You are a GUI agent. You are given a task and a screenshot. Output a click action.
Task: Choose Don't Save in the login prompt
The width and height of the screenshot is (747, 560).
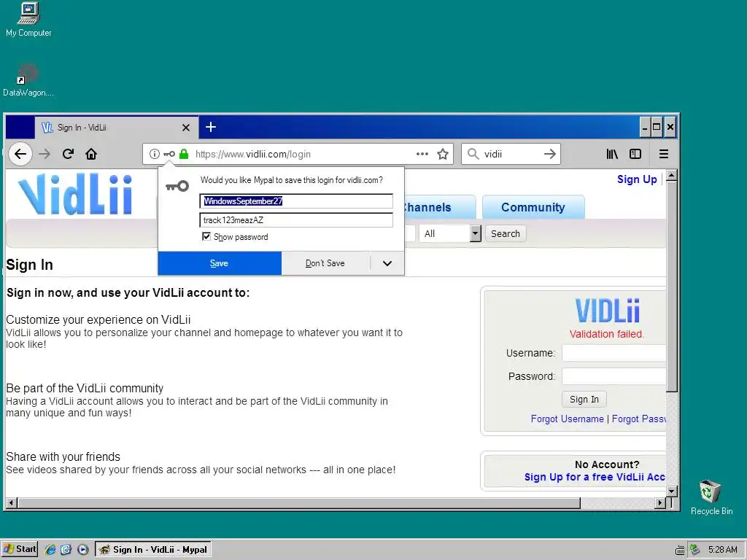tap(325, 263)
